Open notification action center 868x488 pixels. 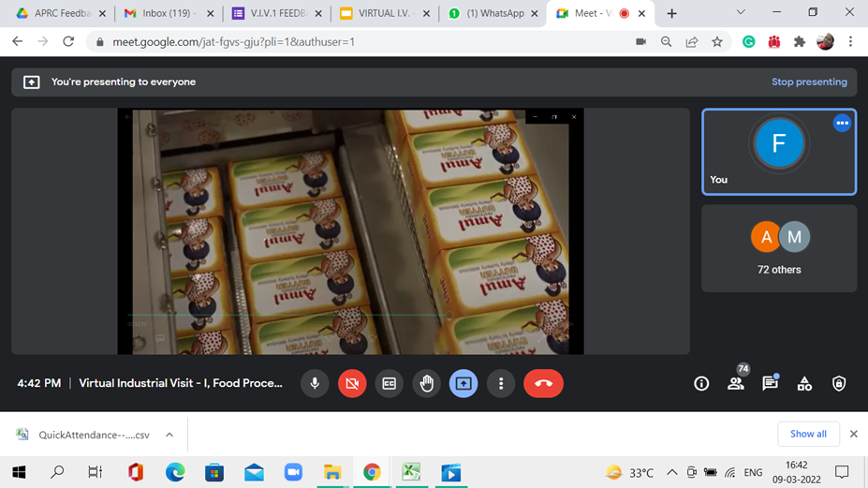click(842, 472)
